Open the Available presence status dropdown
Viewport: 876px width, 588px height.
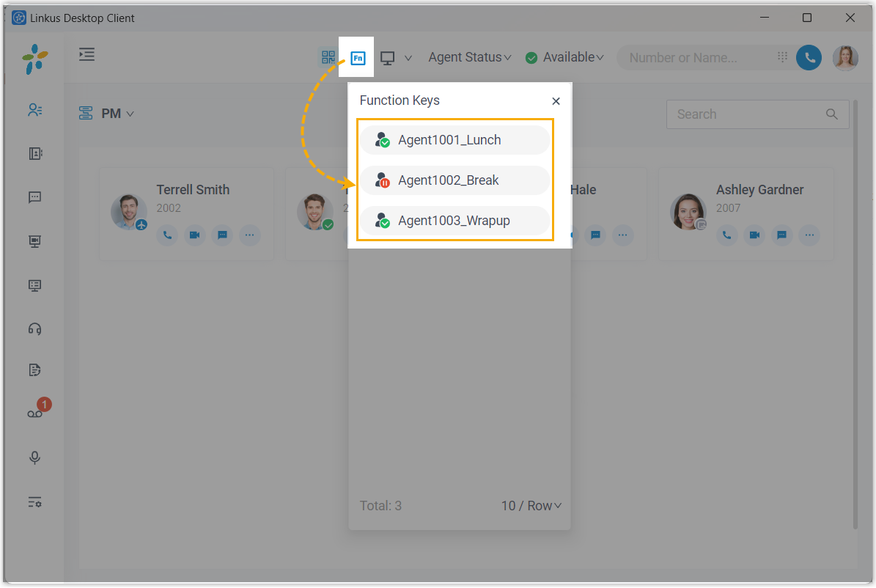click(565, 57)
